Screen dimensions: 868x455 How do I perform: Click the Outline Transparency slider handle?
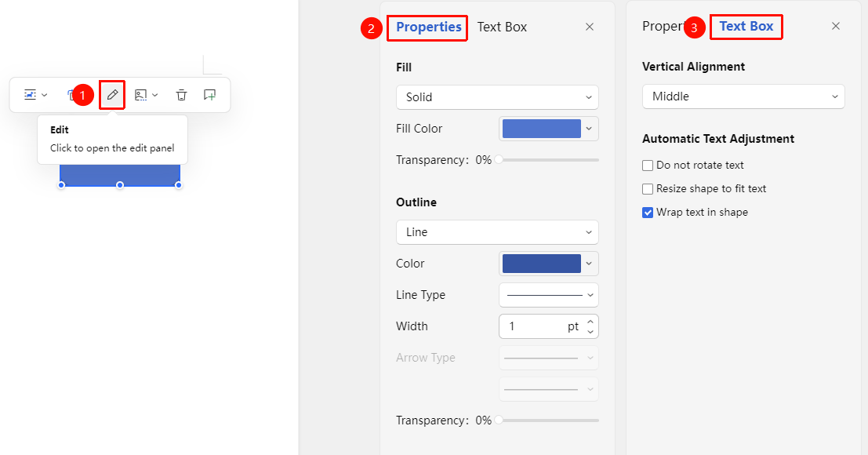pos(499,420)
